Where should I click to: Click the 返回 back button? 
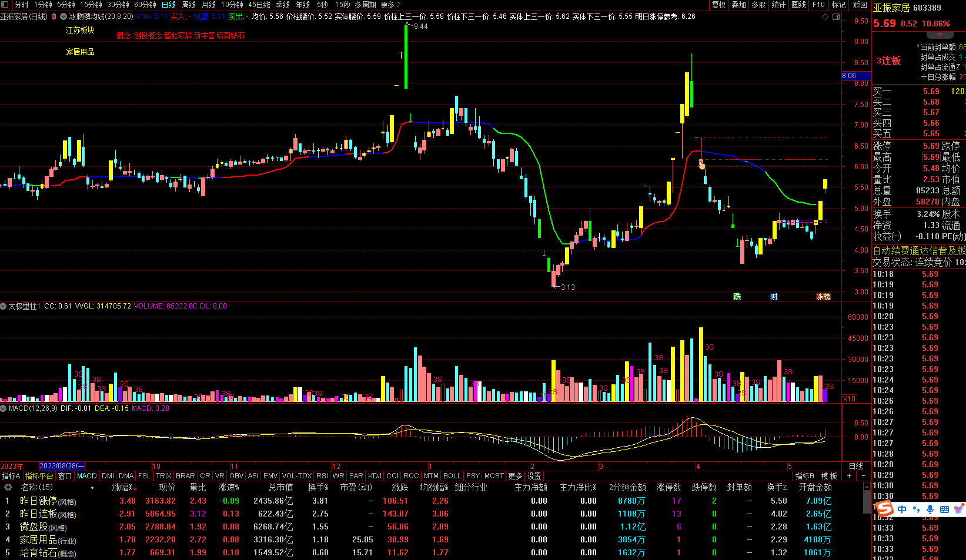point(860,5)
